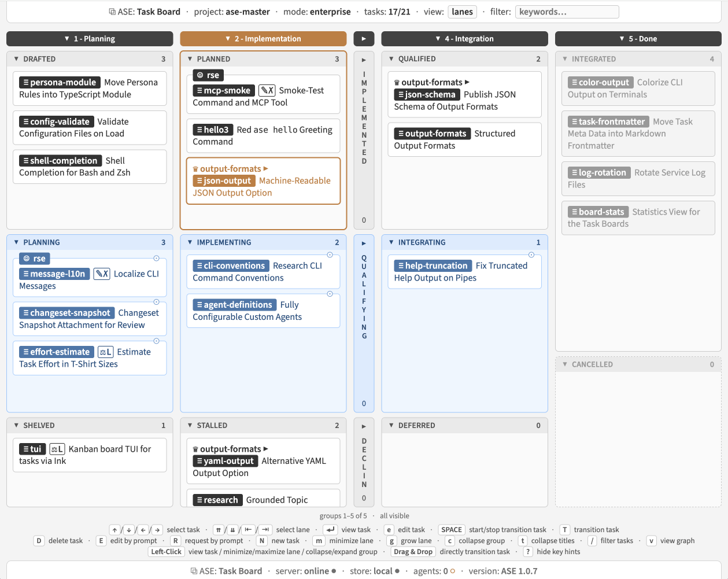Select the 2 - Implementation group header
Image resolution: width=728 pixels, height=579 pixels.
tap(263, 39)
